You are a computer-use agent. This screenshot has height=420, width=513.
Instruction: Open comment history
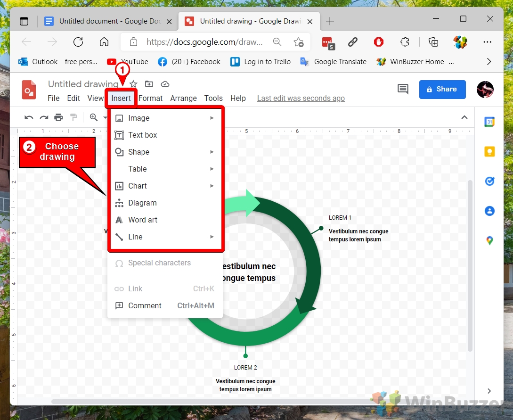403,89
